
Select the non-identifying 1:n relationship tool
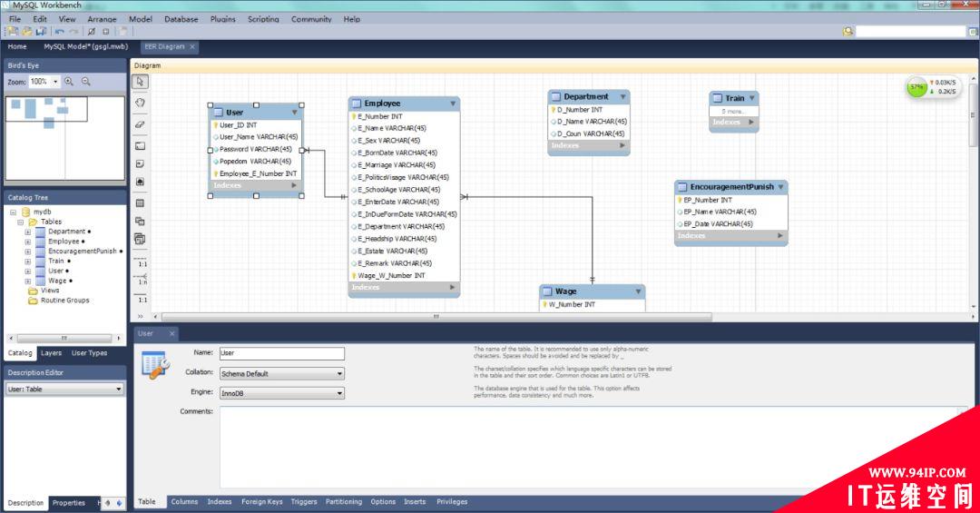[x=142, y=280]
